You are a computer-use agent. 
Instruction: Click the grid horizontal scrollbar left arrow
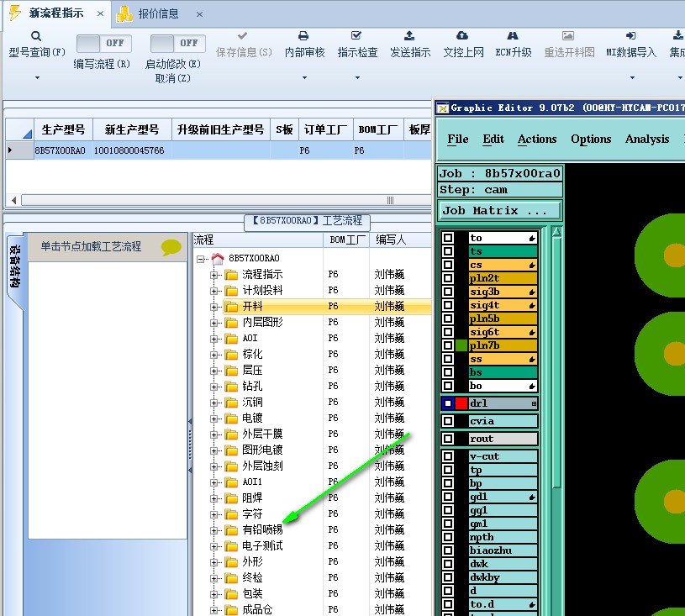14,201
